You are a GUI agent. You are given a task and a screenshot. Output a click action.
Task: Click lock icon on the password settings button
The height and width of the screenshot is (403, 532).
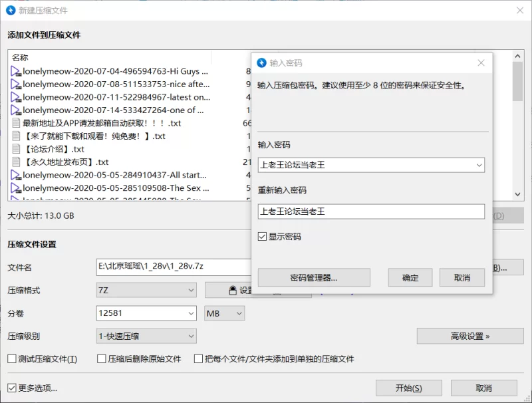[232, 291]
